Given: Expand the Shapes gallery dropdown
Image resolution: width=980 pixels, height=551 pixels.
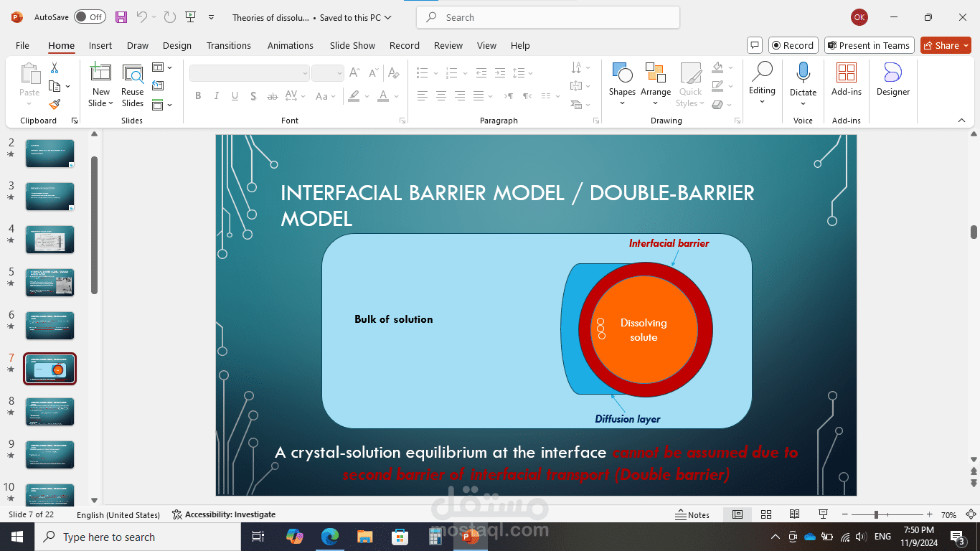Looking at the screenshot, I should [x=622, y=103].
